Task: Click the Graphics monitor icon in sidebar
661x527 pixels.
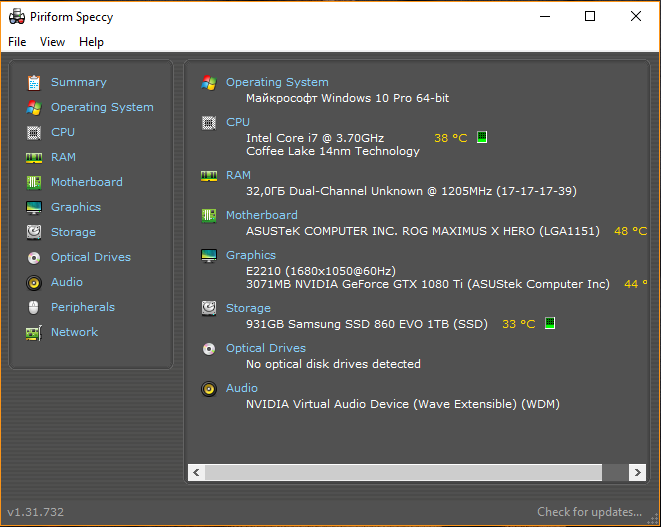Action: tap(34, 207)
